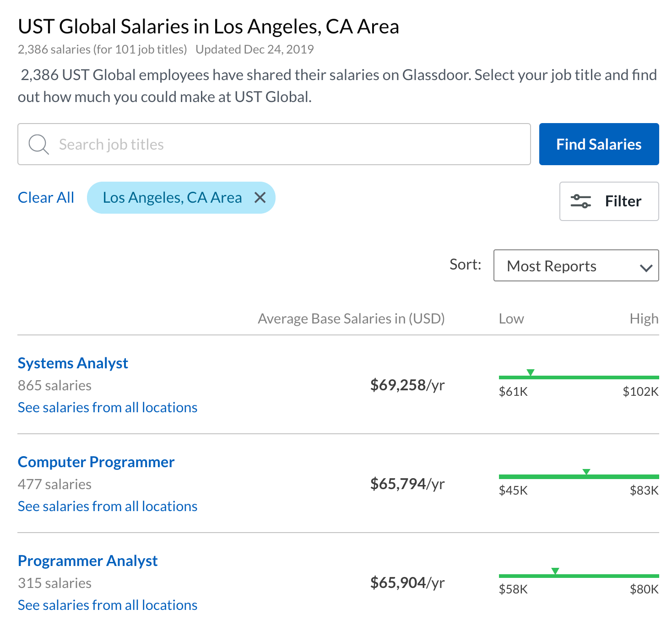Click the $45K low value label
This screenshot has height=636, width=672.
pyautogui.click(x=513, y=490)
